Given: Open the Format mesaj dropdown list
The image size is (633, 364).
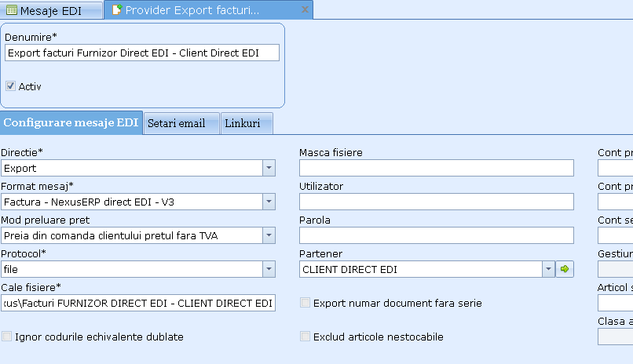Looking at the screenshot, I should [269, 202].
